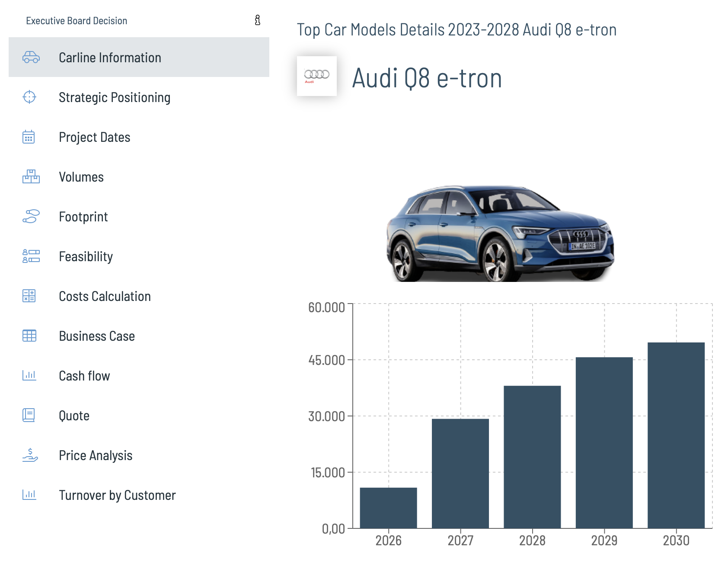
Task: Click the 15.000 axis label
Action: (x=328, y=473)
